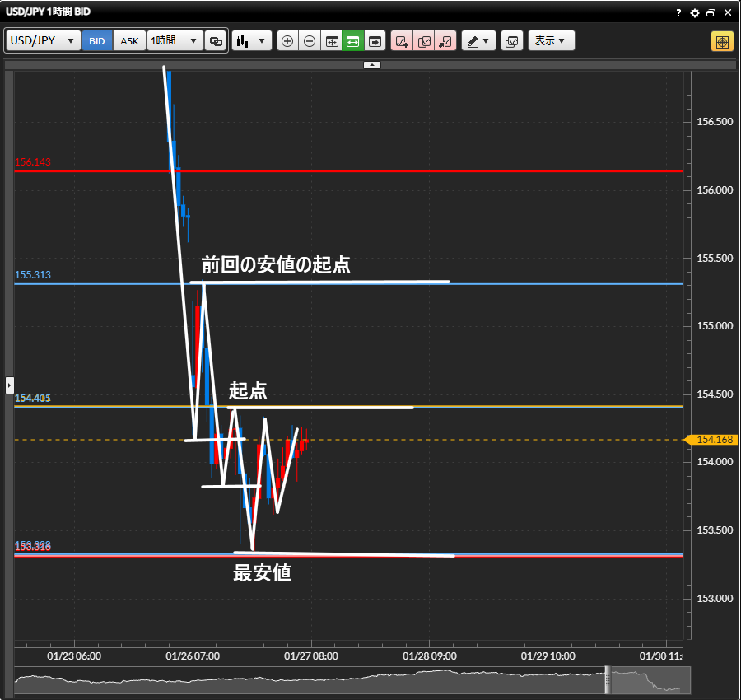741x700 pixels.
Task: Click the crosshair target icon
Action: (x=722, y=41)
